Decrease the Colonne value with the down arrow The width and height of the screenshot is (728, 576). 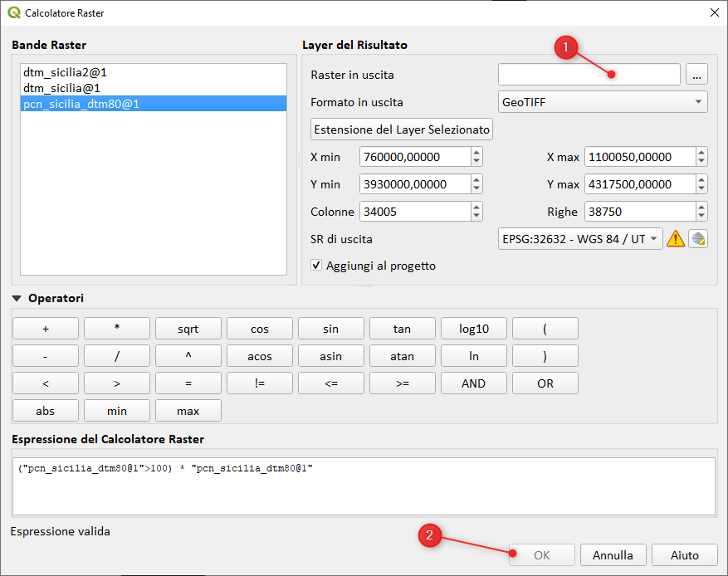click(x=476, y=216)
